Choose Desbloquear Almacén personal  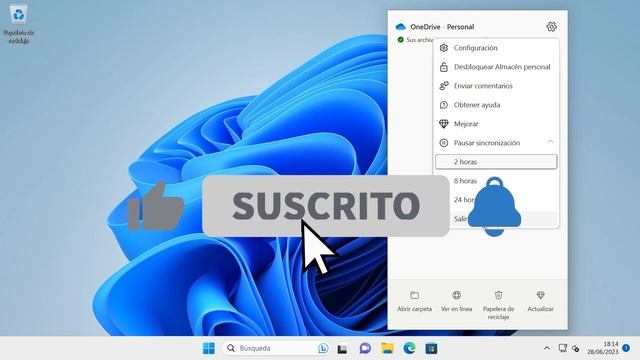click(496, 67)
